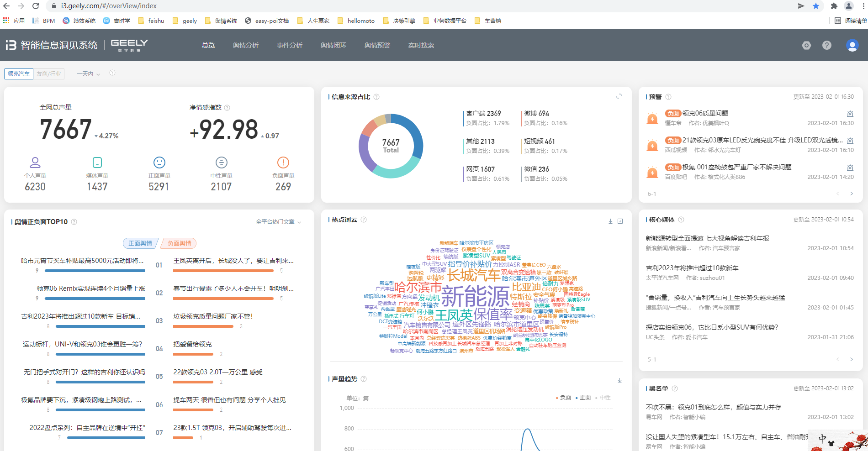Click help icon next to 净情感指数

227,108
